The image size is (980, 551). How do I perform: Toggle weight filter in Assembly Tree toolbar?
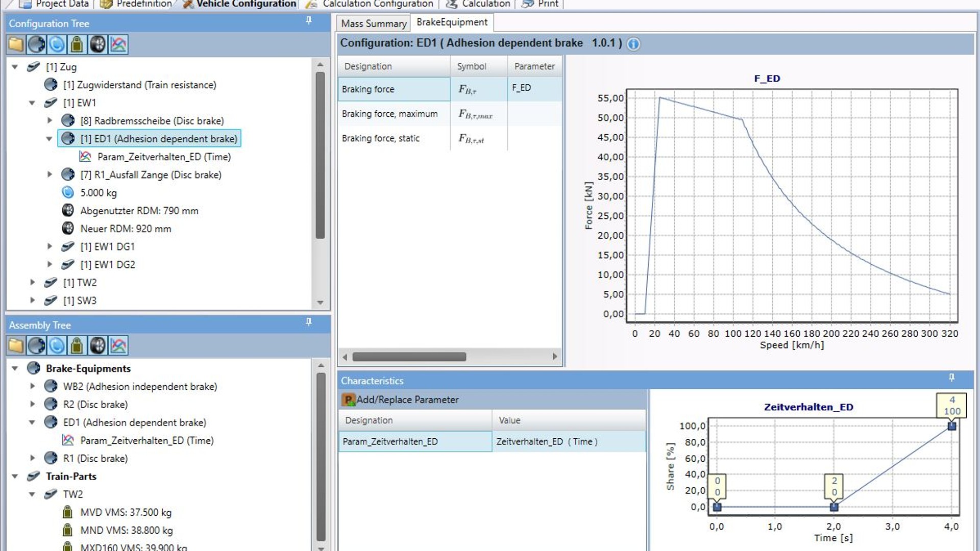(x=77, y=345)
